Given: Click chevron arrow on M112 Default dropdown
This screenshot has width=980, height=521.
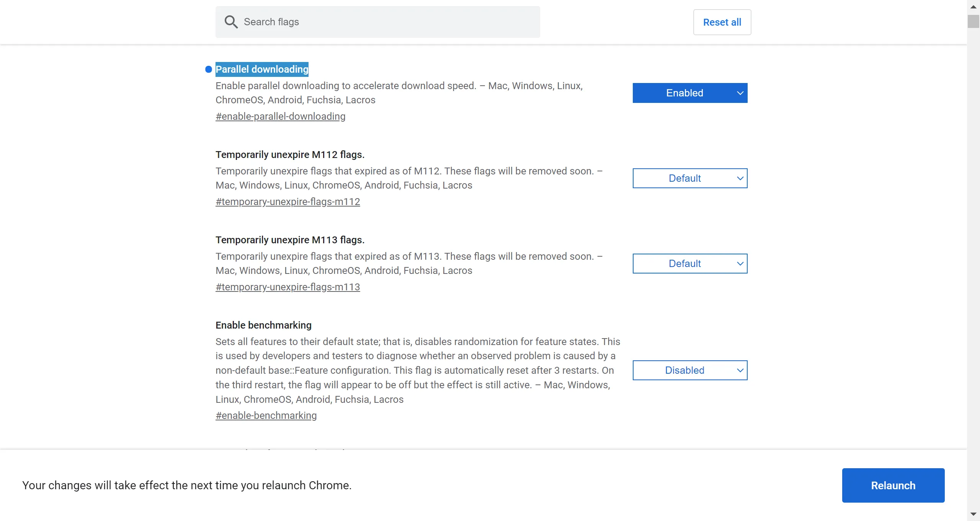Looking at the screenshot, I should (740, 178).
